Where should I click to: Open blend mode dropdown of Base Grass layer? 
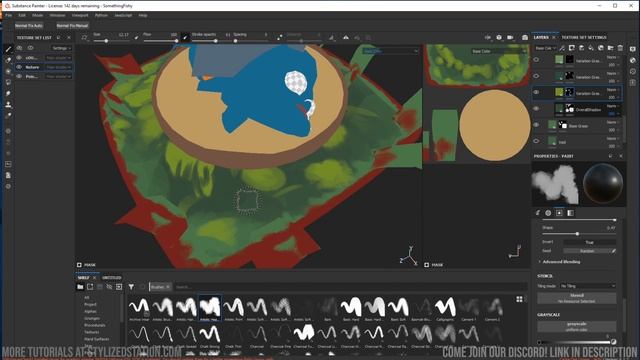click(x=612, y=122)
